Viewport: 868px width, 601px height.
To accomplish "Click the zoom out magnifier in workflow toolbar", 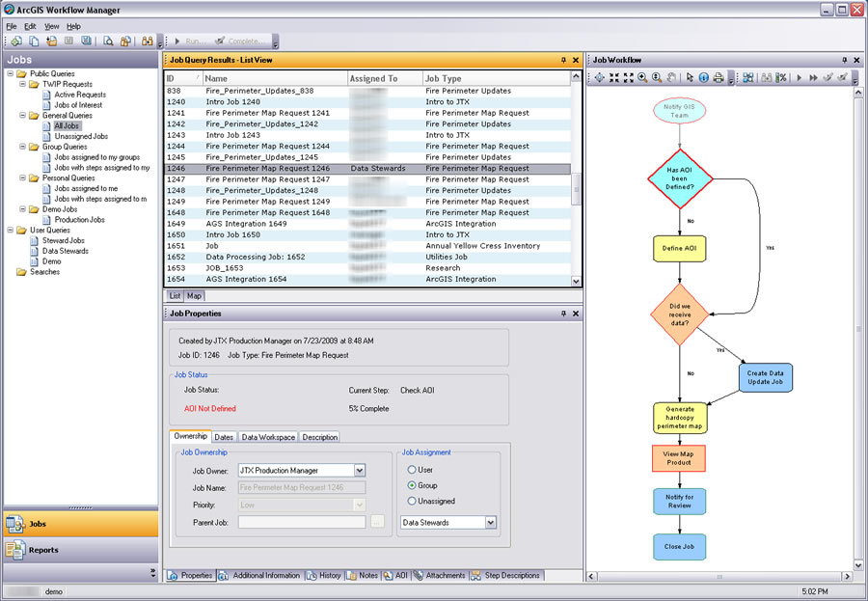I will (657, 78).
